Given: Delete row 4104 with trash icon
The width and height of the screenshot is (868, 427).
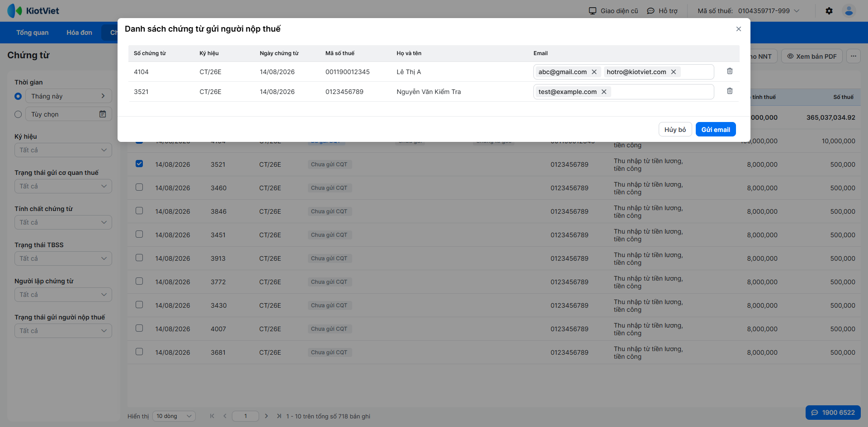Looking at the screenshot, I should click(730, 71).
